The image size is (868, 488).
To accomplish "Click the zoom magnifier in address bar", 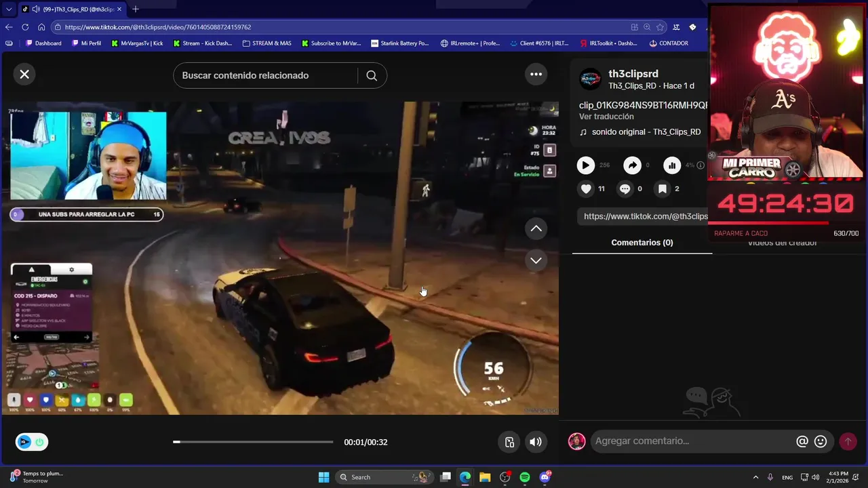I will pyautogui.click(x=647, y=27).
